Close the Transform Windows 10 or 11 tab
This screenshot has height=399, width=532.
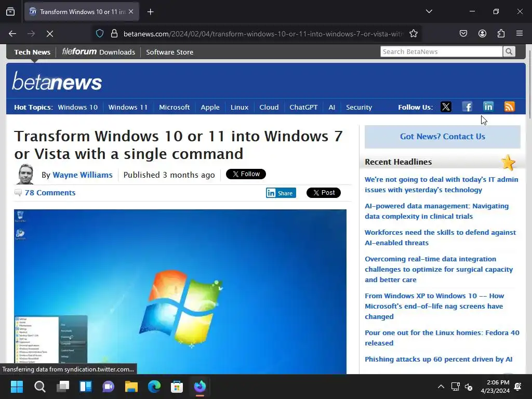tap(131, 11)
